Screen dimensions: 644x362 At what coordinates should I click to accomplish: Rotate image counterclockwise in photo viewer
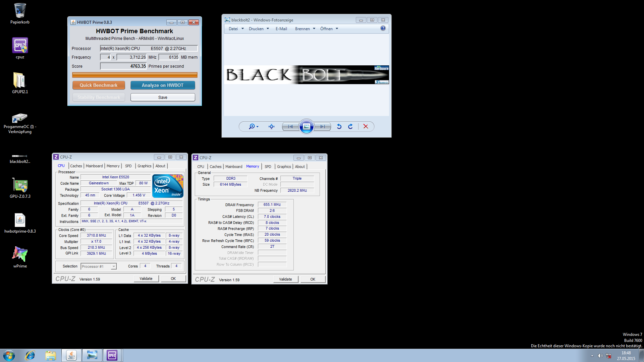(339, 126)
